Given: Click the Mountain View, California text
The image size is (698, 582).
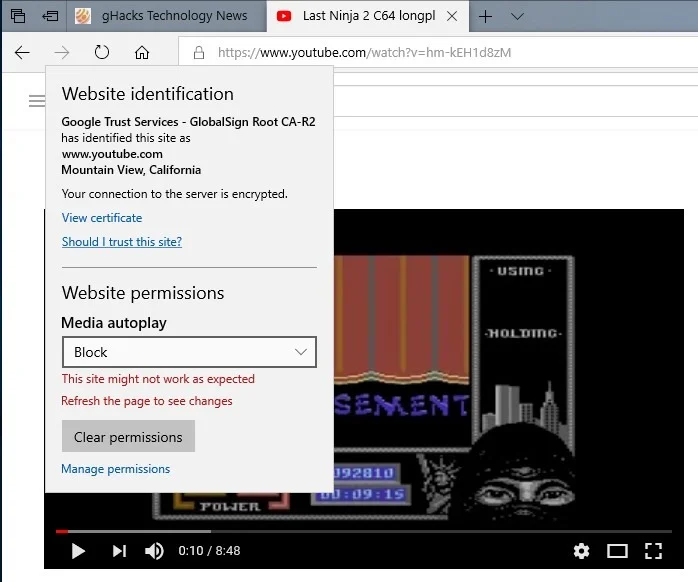Looking at the screenshot, I should [131, 170].
